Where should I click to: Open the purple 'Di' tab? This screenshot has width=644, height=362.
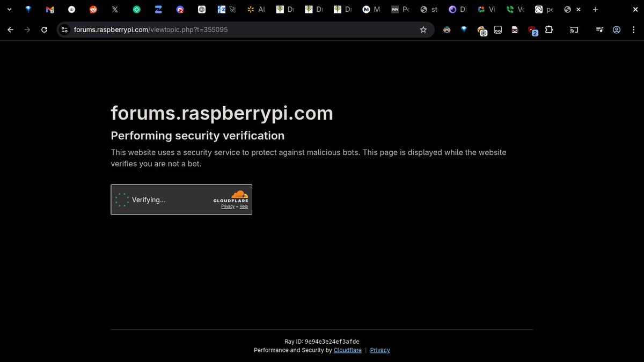pyautogui.click(x=458, y=10)
